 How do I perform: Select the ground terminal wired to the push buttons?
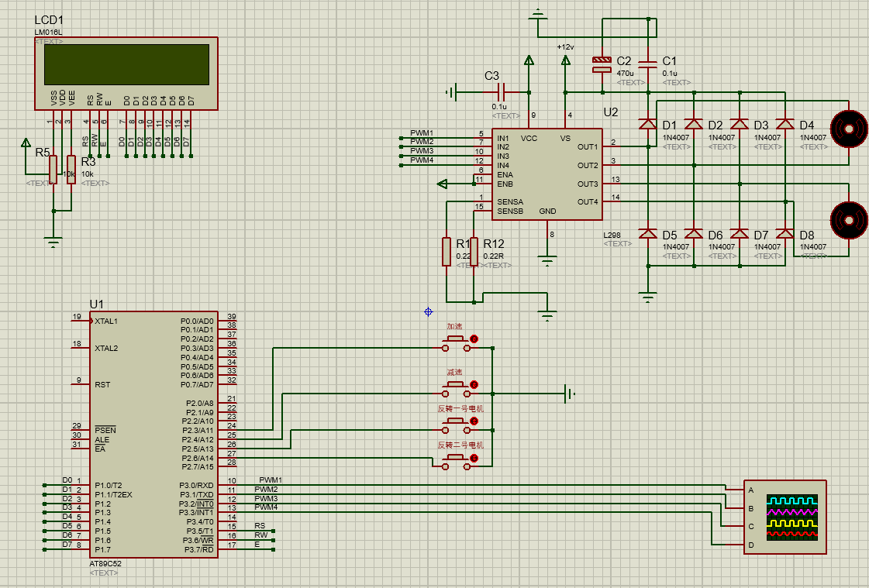[x=570, y=394]
